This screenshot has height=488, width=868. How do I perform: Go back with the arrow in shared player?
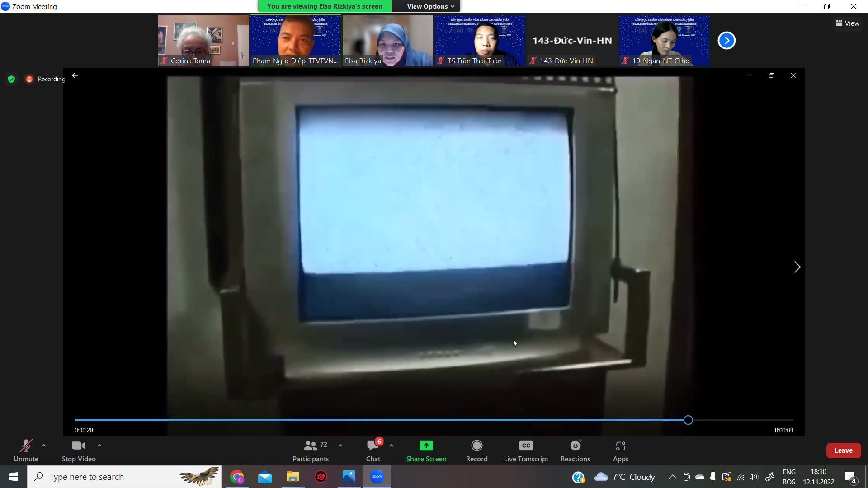[x=75, y=75]
